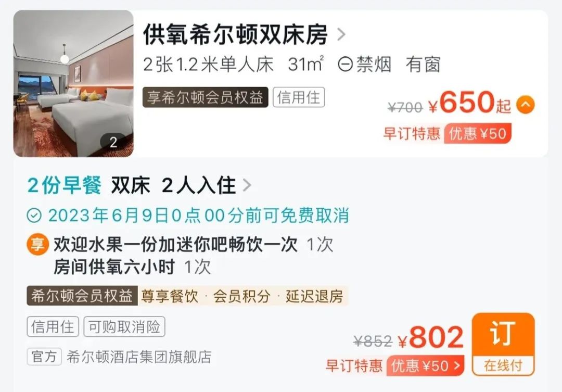Viewport: 562px width, 392px height.
Task: Tap the orange 订 booking button
Action: point(503,344)
